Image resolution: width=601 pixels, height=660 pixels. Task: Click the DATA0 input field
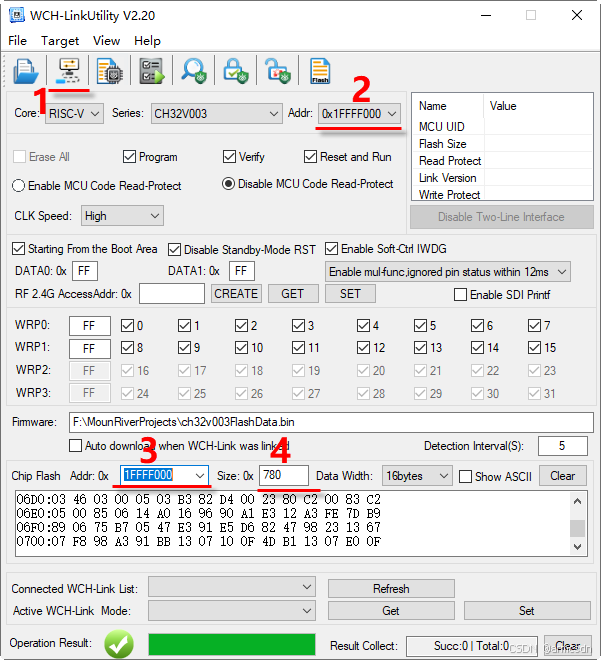click(x=85, y=271)
